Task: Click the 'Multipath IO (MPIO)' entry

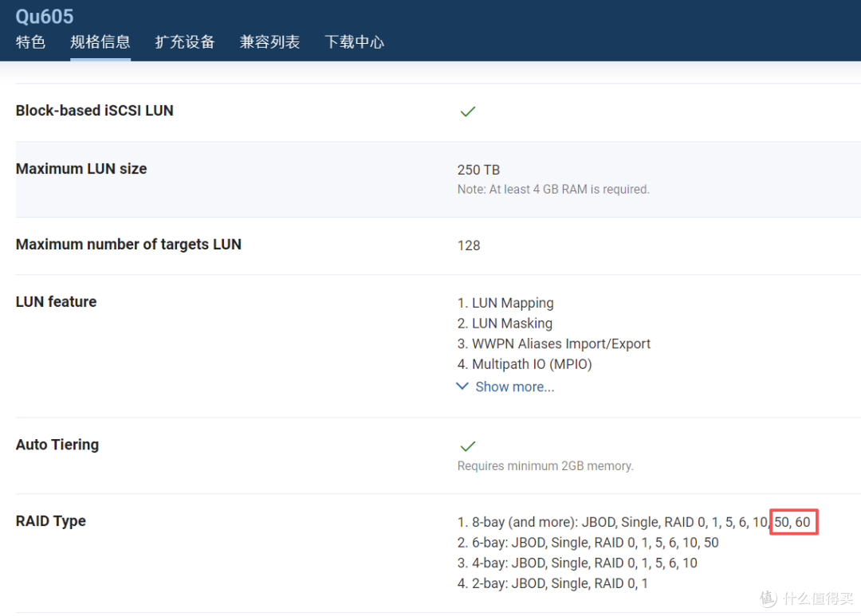Action: point(525,364)
